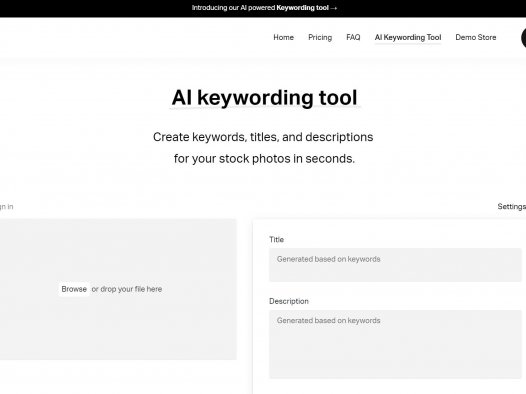Focus the Title text field
This screenshot has width=526, height=394.
[x=395, y=265]
